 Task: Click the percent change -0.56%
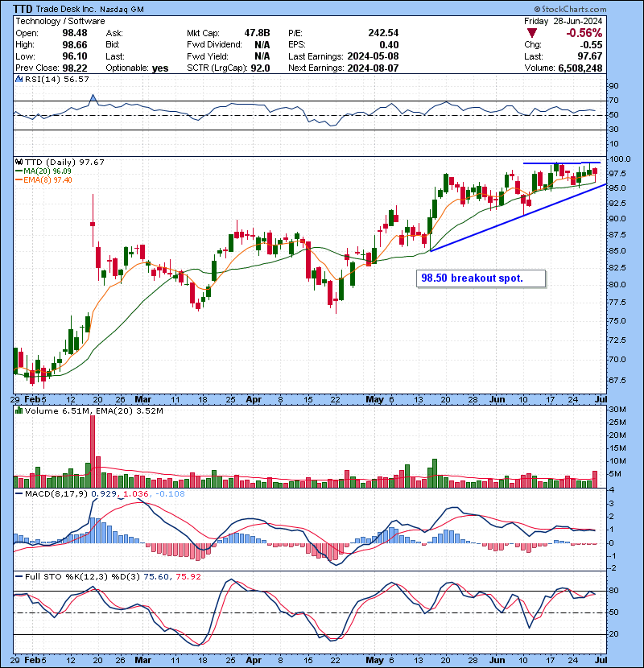point(584,33)
